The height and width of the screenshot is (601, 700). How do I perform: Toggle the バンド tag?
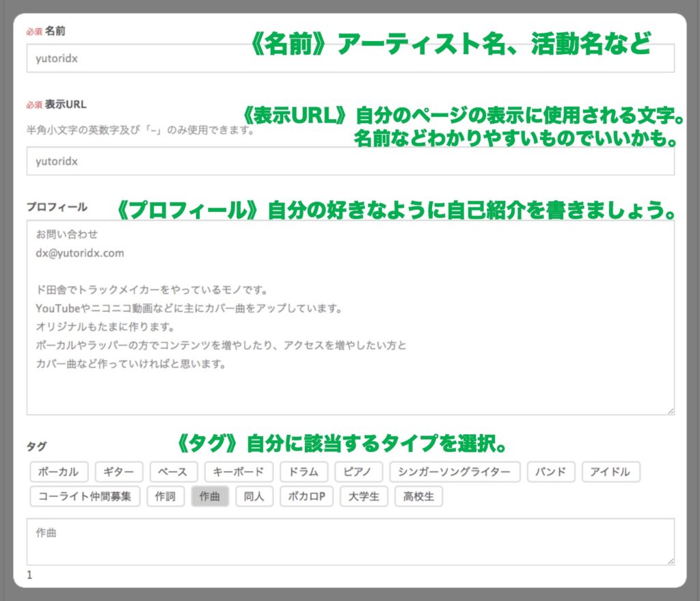551,472
